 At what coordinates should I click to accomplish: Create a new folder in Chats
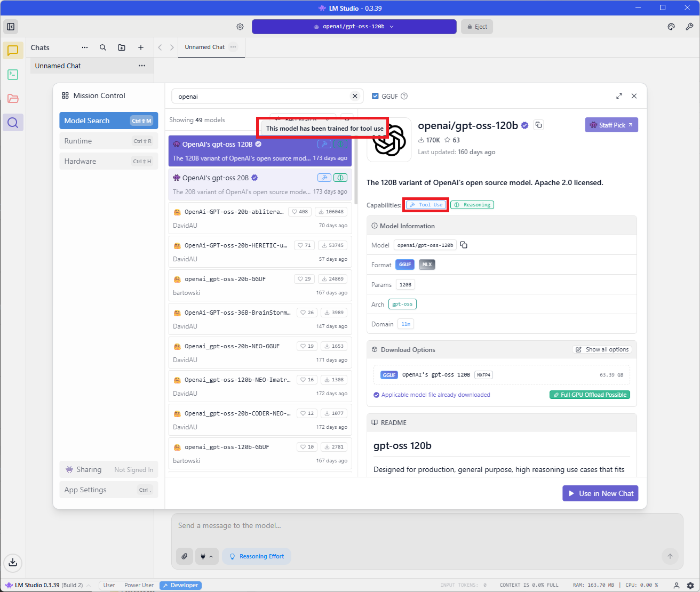[122, 47]
